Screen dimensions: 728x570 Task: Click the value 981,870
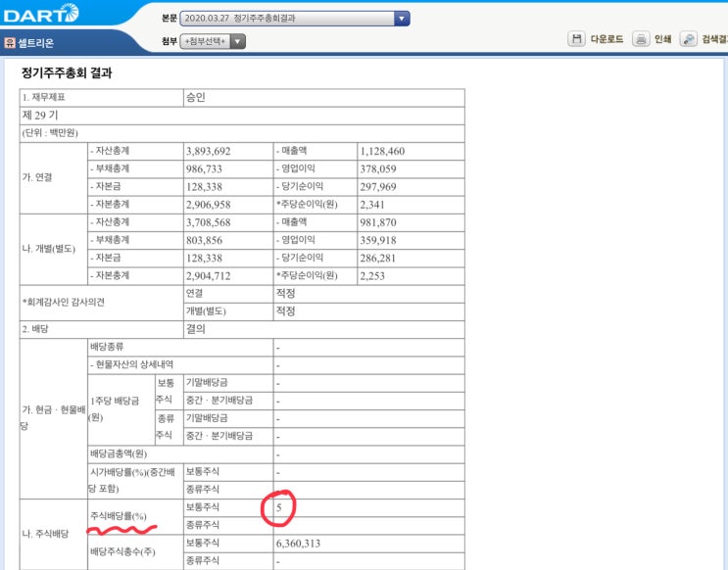(378, 222)
